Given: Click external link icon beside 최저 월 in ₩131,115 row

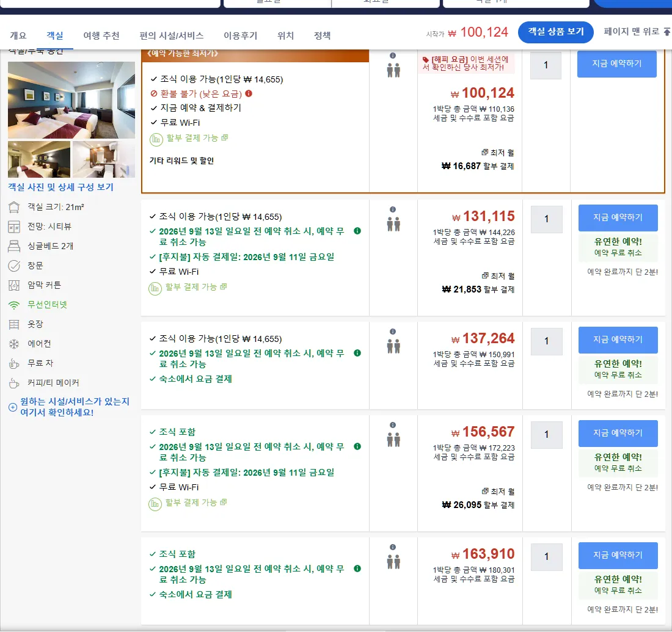Looking at the screenshot, I should [485, 275].
